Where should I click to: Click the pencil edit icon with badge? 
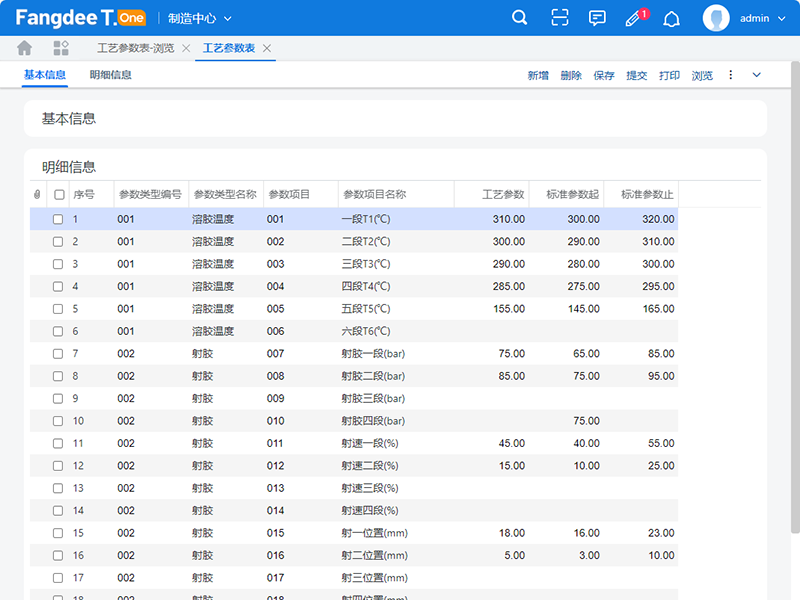[634, 18]
